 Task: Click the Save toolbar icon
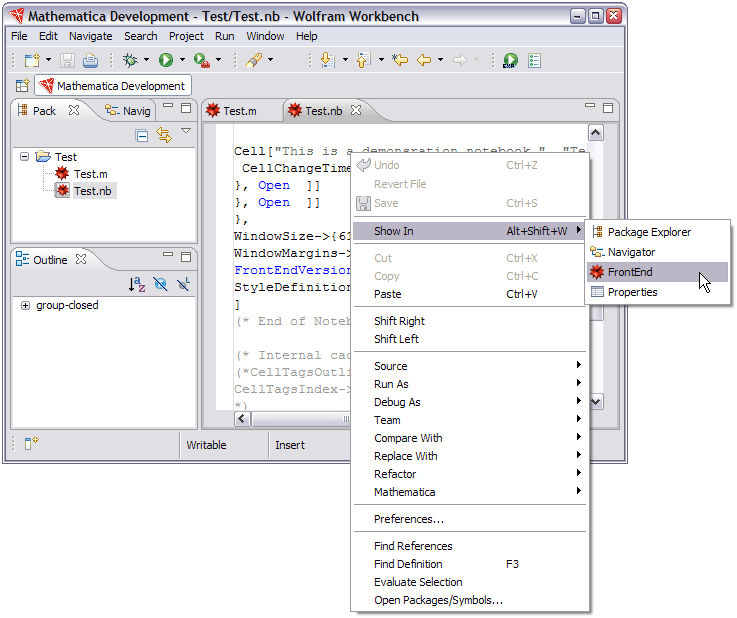point(67,60)
